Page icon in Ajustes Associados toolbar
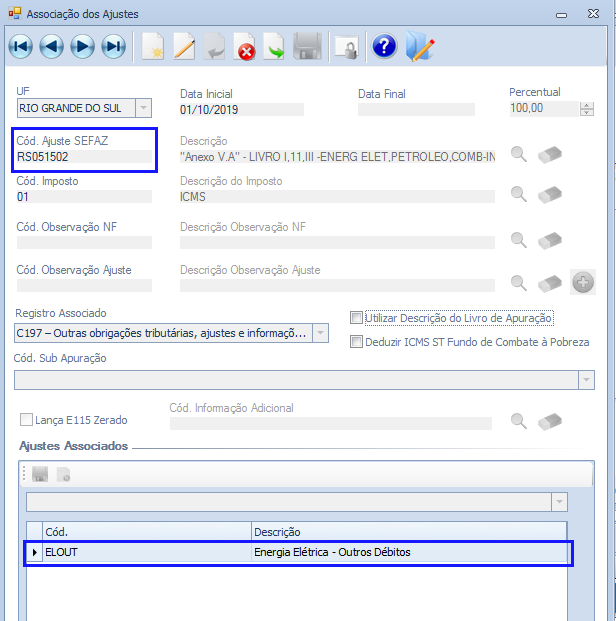The image size is (616, 621). [x=64, y=474]
